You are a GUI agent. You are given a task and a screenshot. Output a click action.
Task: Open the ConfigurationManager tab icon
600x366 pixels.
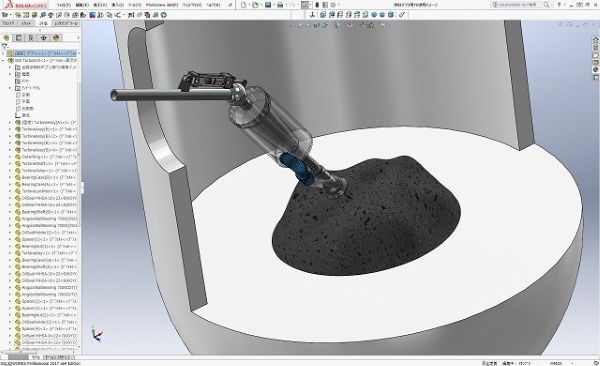tap(31, 38)
